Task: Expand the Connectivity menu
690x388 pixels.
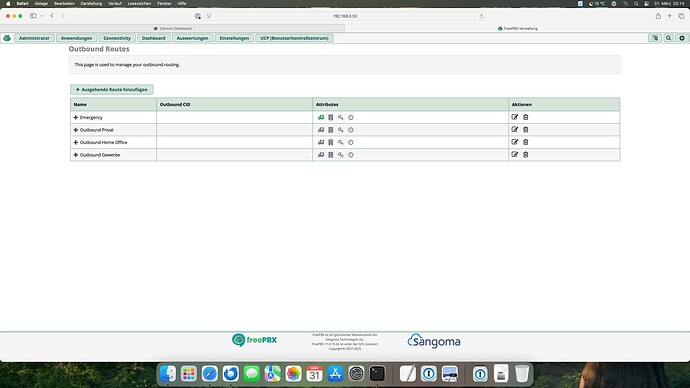Action: pos(117,38)
